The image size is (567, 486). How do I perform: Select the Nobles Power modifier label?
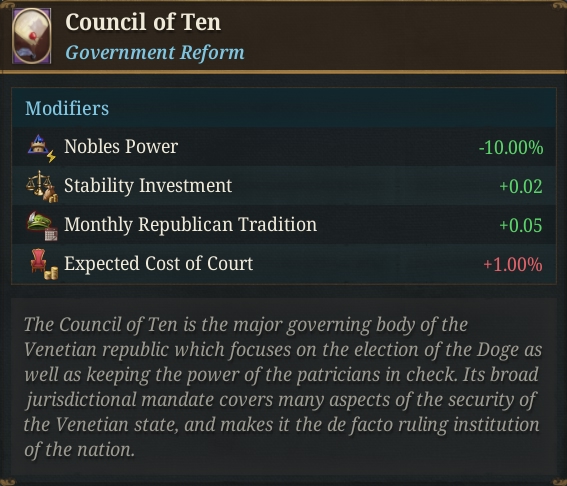[121, 147]
